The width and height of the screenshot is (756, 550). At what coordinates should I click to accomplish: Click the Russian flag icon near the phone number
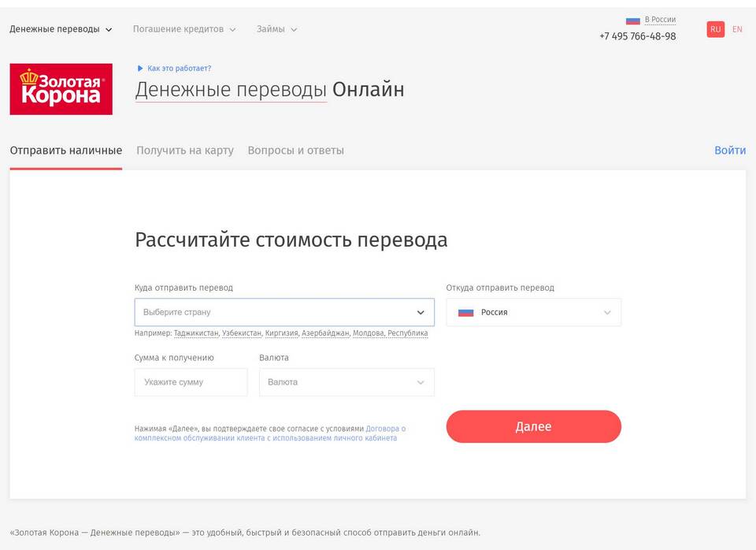click(x=632, y=20)
